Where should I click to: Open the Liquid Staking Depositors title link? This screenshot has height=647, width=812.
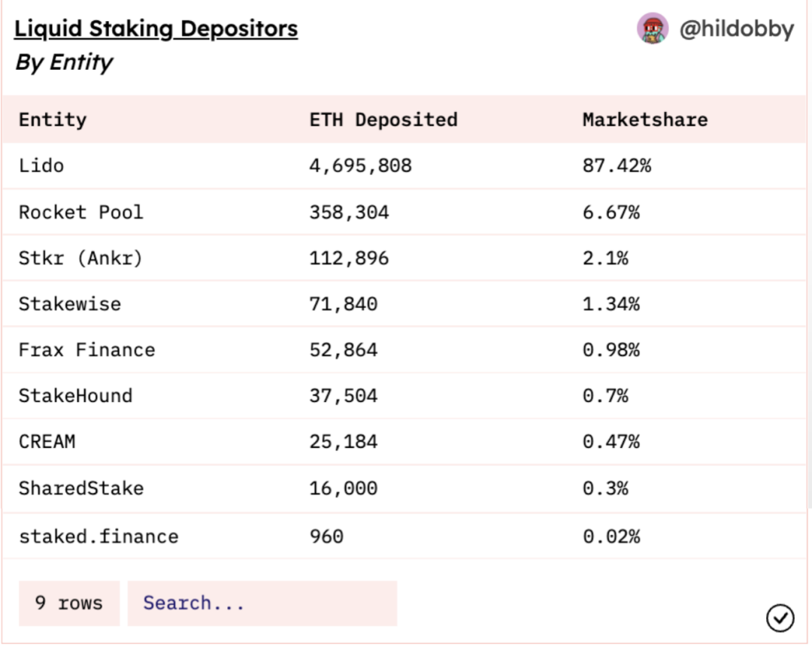[156, 29]
